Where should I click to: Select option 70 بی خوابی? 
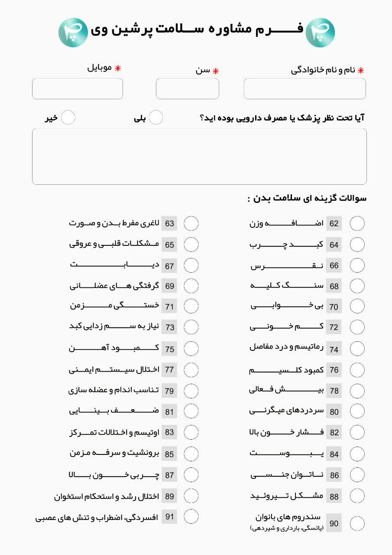[357, 307]
